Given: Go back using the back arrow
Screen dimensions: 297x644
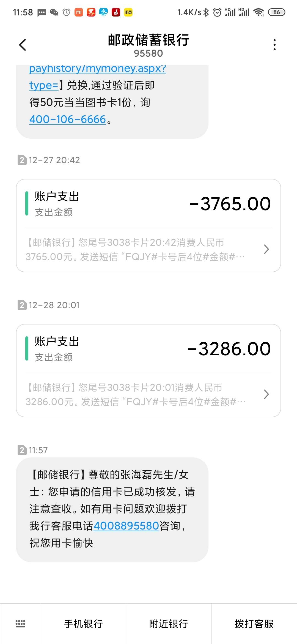Looking at the screenshot, I should coord(23,45).
